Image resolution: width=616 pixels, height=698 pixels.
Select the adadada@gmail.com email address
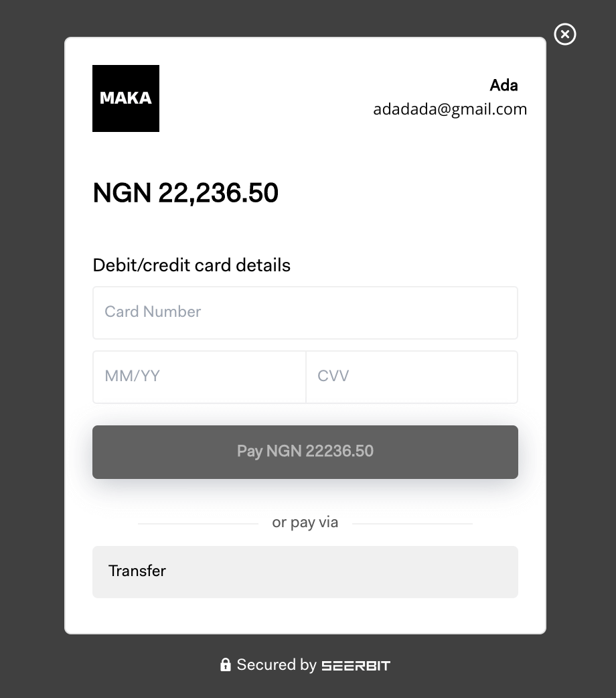tap(450, 109)
